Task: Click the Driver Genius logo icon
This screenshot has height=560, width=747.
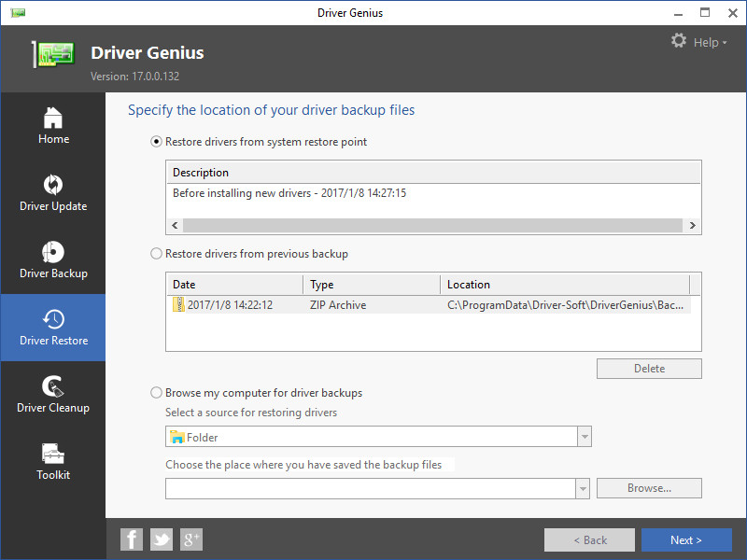Action: (54, 54)
